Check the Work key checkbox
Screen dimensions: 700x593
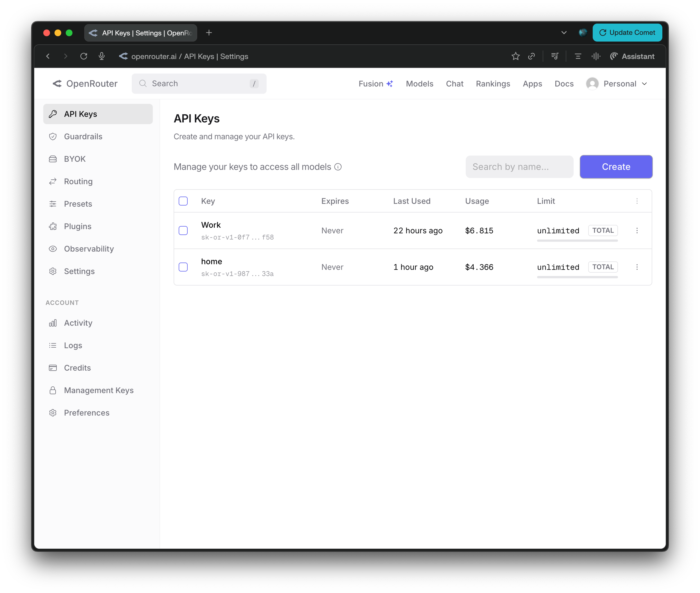[x=183, y=231]
